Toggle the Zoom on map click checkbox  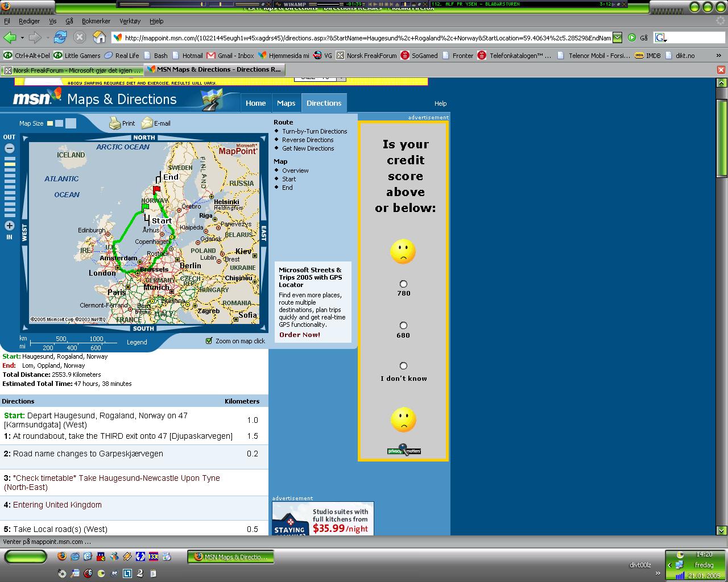209,341
